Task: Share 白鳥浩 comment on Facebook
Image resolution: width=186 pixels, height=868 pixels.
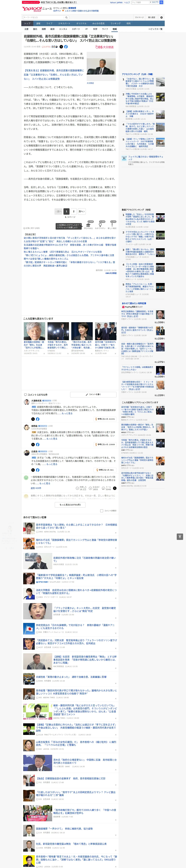Action: [38, 470]
